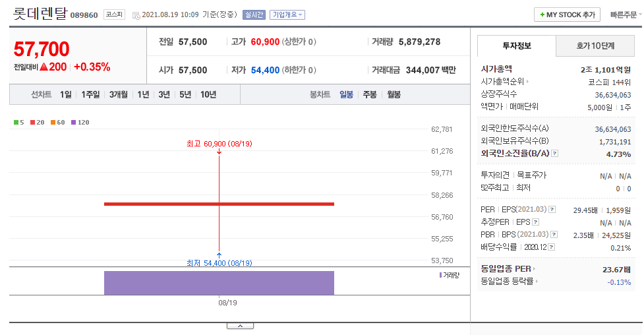Click the 62,781 price axis label

442,129
